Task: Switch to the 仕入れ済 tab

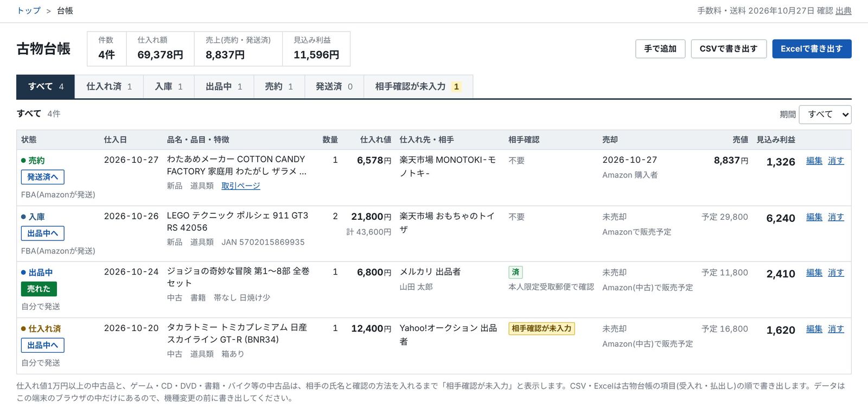Action: tap(109, 87)
